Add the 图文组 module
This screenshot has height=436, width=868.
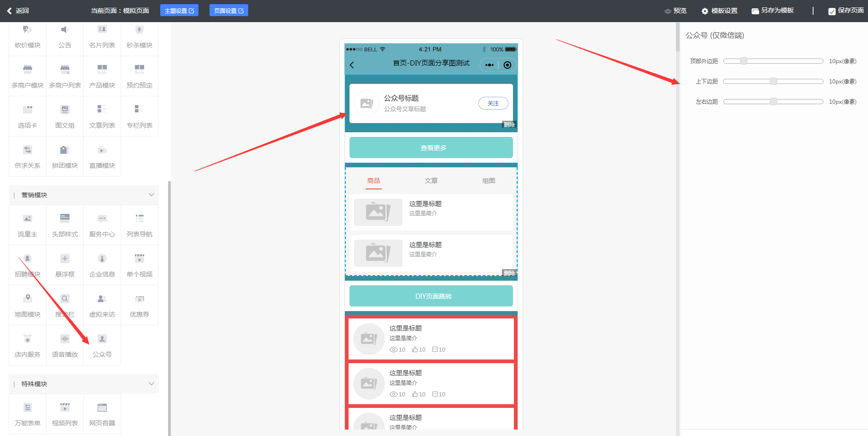click(x=65, y=117)
